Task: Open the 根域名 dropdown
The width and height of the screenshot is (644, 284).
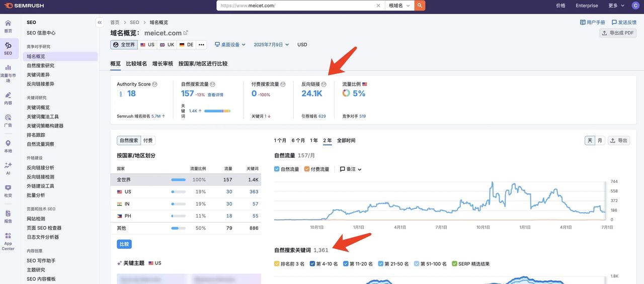Action: point(399,6)
